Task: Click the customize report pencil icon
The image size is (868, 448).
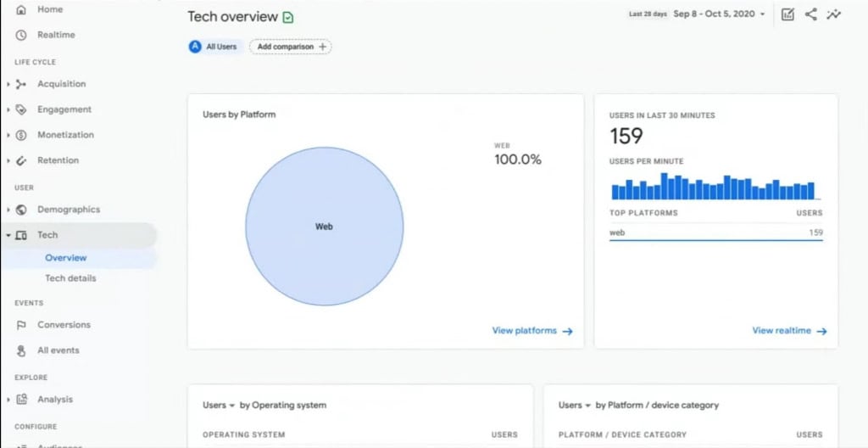Action: pos(787,14)
